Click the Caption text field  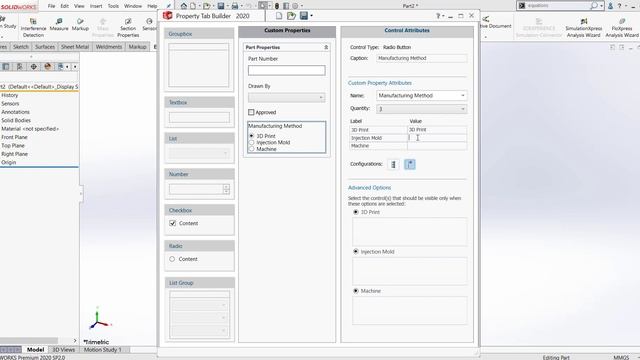(422, 58)
